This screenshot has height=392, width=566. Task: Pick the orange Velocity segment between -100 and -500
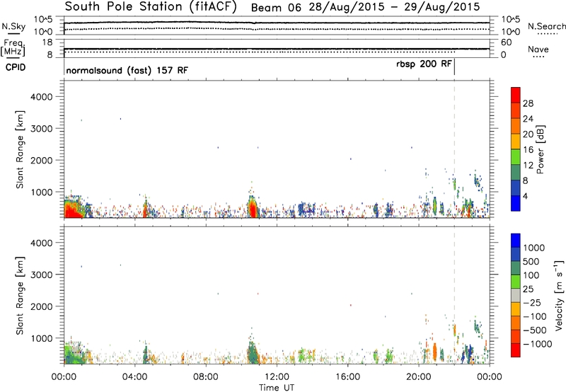point(516,323)
